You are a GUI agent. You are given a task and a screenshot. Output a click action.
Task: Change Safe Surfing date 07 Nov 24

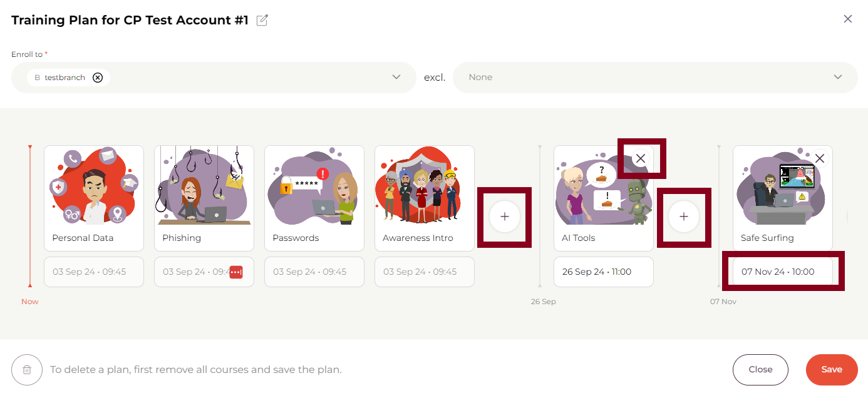(x=783, y=272)
